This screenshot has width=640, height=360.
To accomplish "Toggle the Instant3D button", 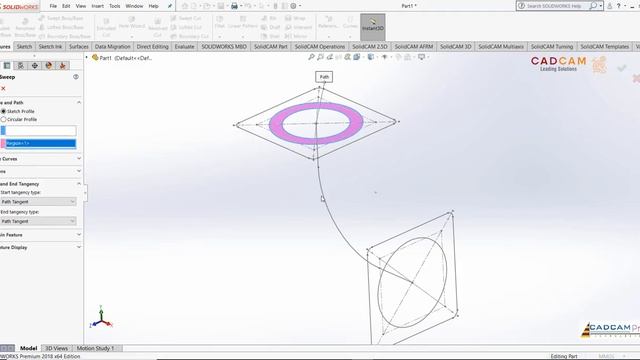I will coord(373,26).
